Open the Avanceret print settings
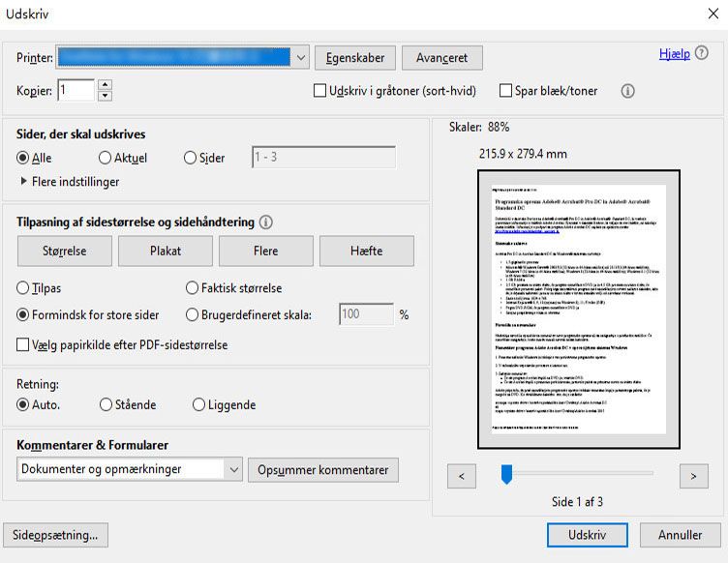The image size is (728, 563). [442, 58]
